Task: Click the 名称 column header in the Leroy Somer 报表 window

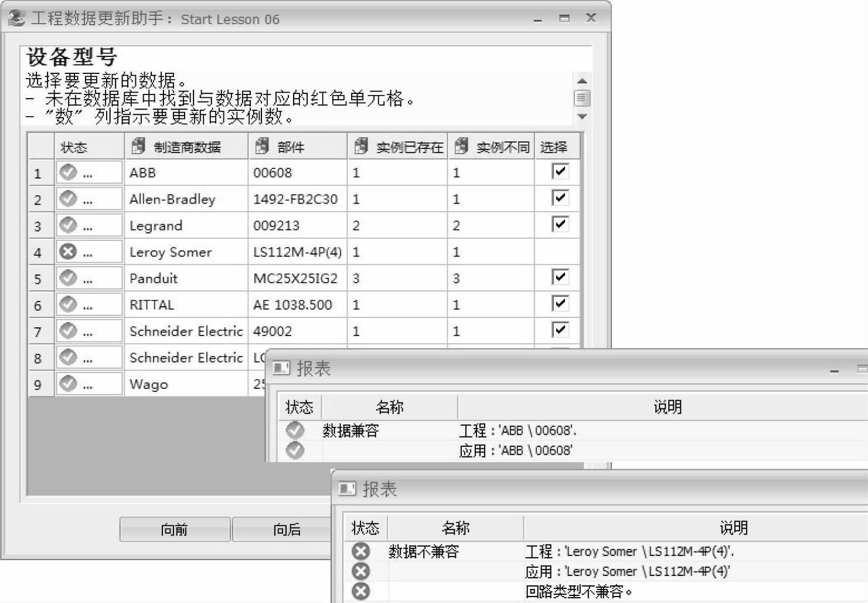Action: click(455, 527)
